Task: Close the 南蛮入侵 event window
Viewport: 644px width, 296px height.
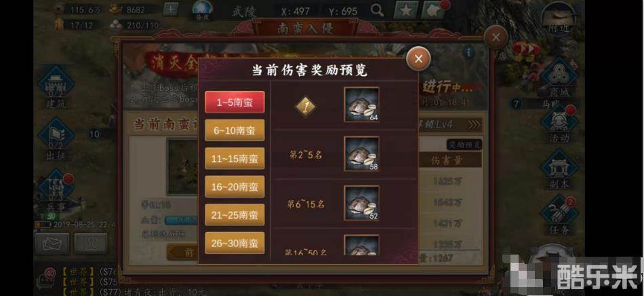Action: (496, 37)
